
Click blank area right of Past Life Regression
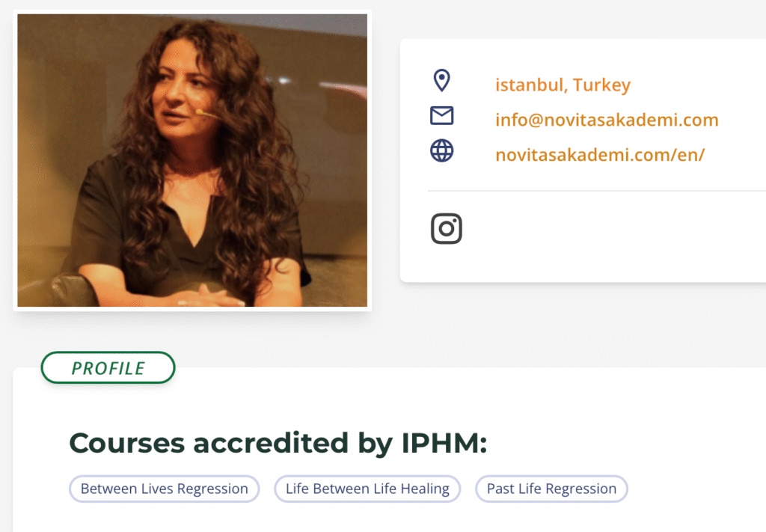[693, 489]
